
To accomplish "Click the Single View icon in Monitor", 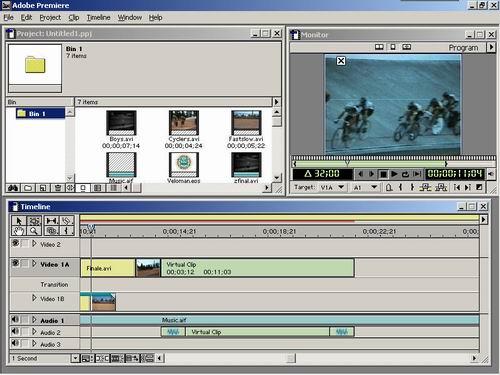I will click(x=393, y=47).
